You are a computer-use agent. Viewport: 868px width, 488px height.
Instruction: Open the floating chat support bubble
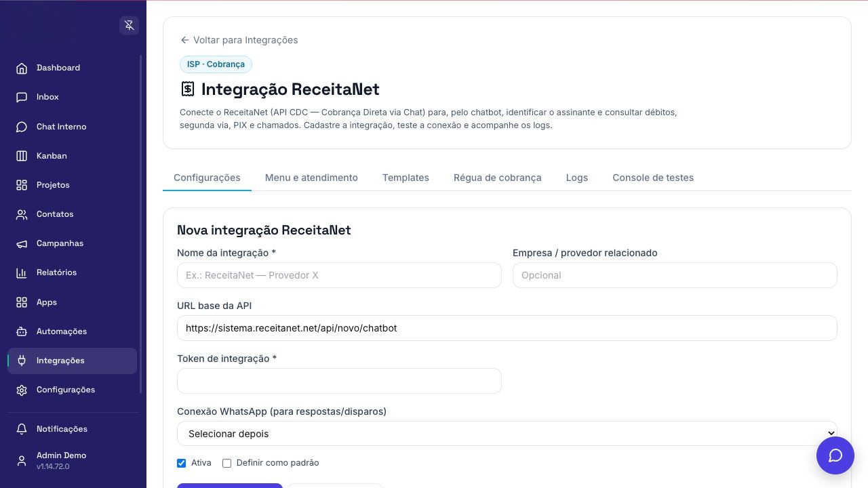tap(835, 455)
